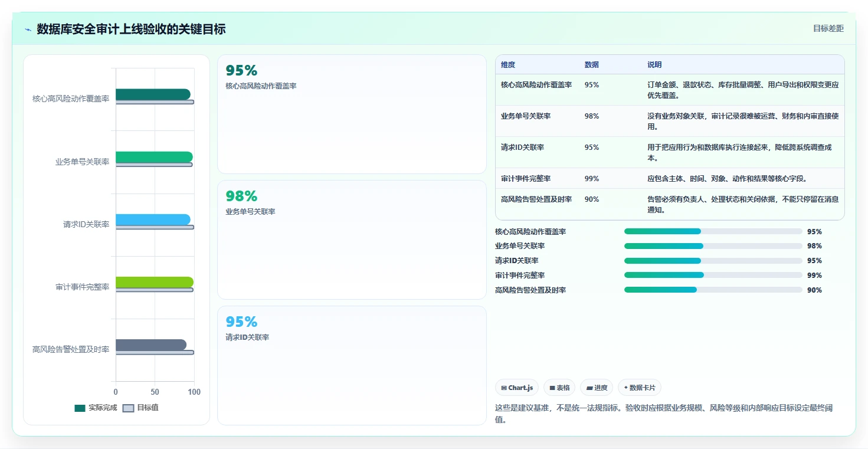
Task: Click the 请求ID关联率 axis label in the chart
Action: pos(86,224)
